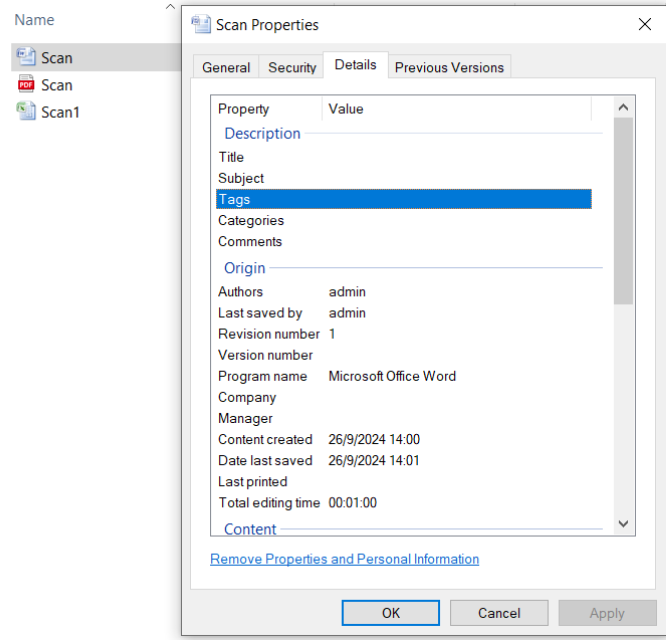Select the Details tab
Screen dimensions: 666x640
tap(355, 65)
